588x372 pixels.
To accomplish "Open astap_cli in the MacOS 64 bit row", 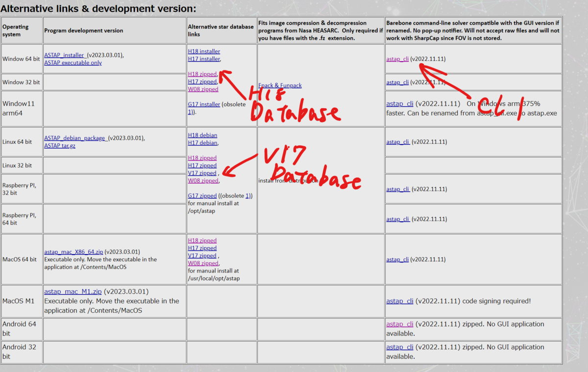I will (397, 259).
